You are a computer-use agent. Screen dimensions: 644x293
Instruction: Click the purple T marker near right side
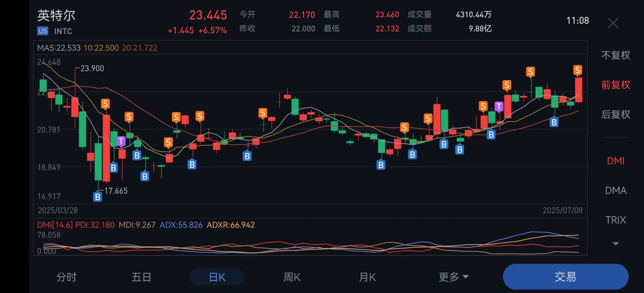tap(499, 107)
